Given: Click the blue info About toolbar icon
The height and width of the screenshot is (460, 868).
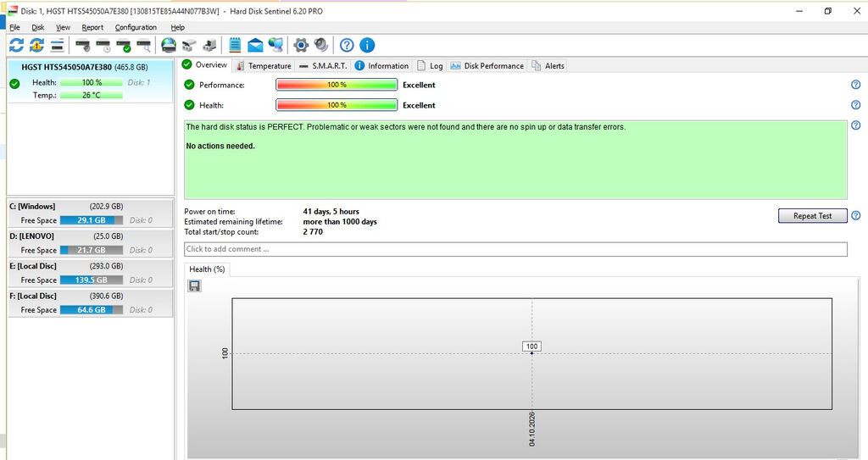Looking at the screenshot, I should pyautogui.click(x=367, y=45).
